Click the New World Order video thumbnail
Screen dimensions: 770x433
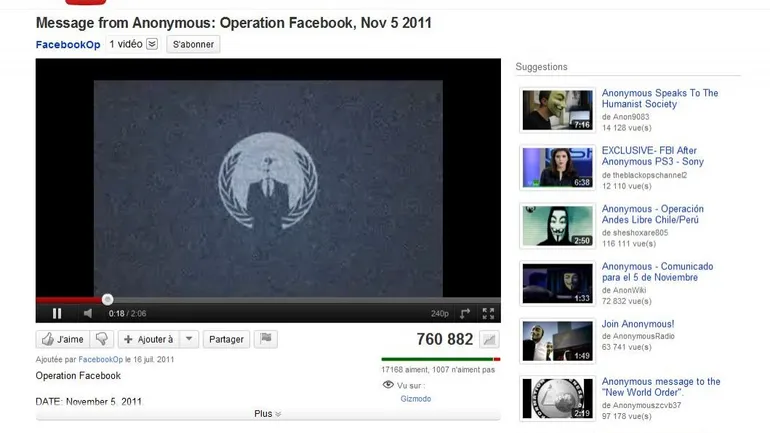[557, 399]
